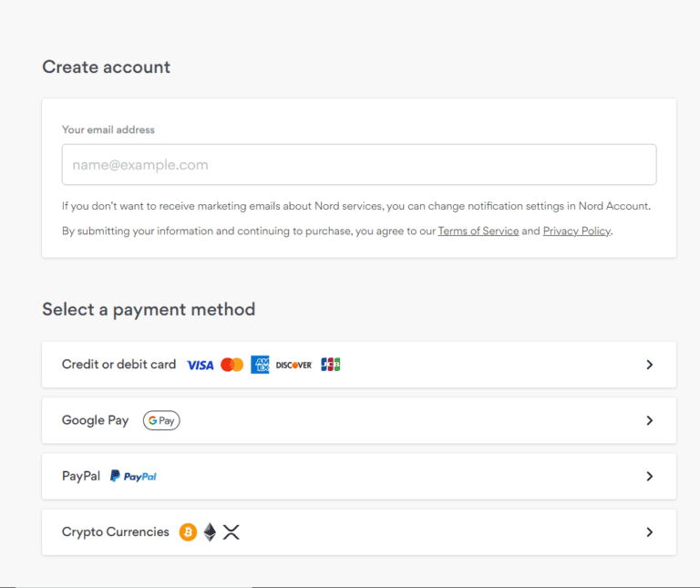
Task: Open the Privacy Policy link
Action: coord(576,232)
